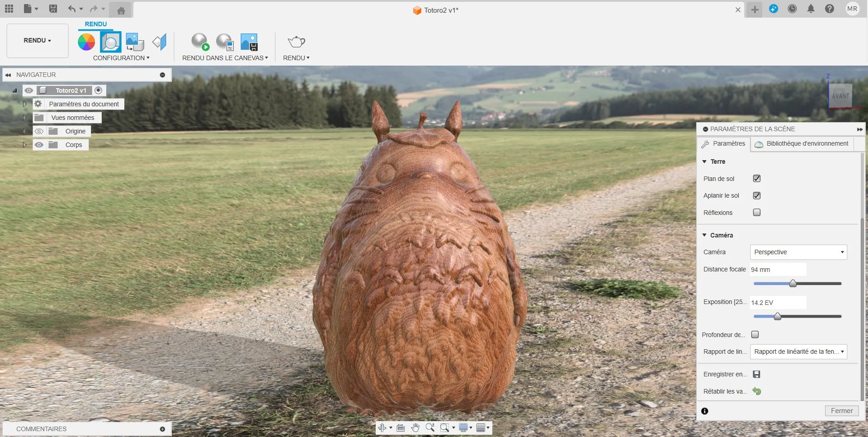
Task: Uncheck the Plan de sol checkbox
Action: point(757,179)
